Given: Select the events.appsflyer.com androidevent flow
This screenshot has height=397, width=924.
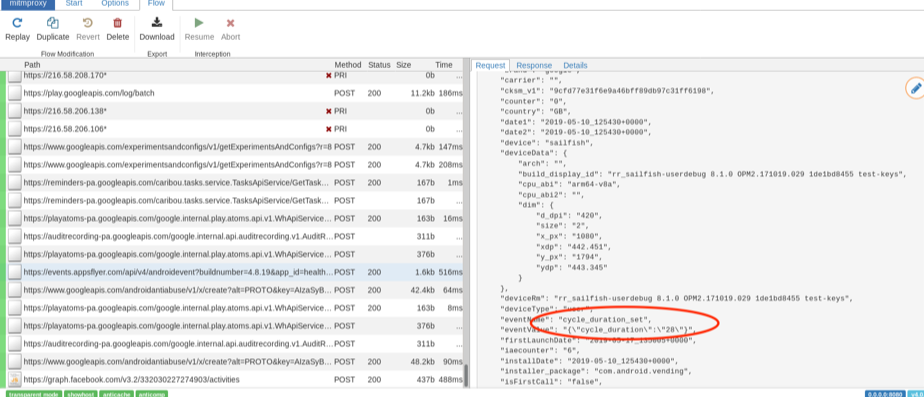Looking at the screenshot, I should click(x=236, y=272).
